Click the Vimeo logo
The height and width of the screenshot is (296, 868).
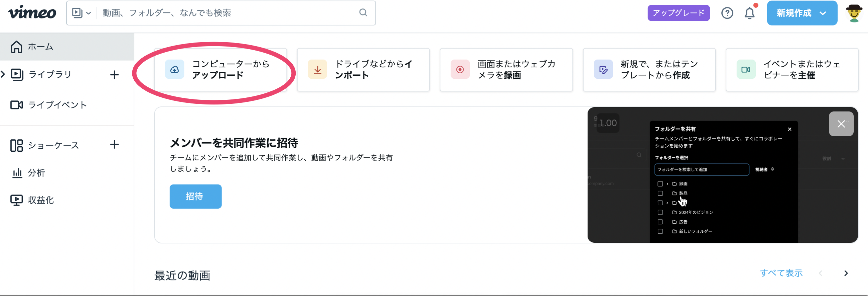pyautogui.click(x=32, y=13)
